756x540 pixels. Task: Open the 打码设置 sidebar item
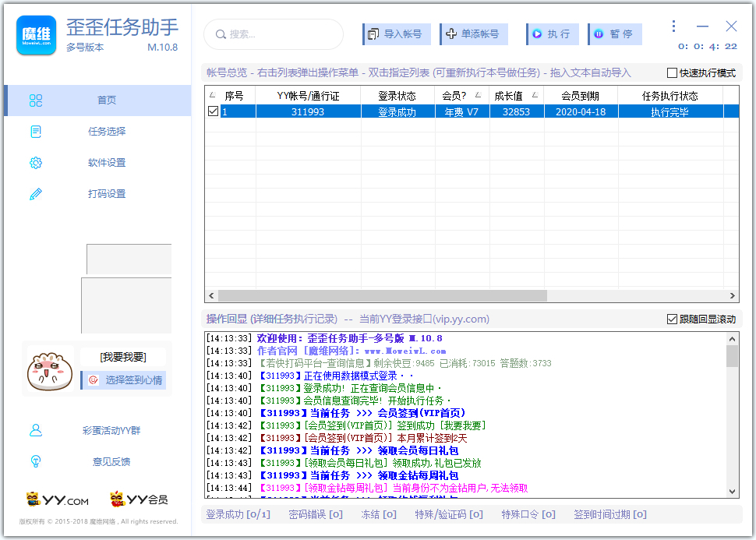(98, 194)
